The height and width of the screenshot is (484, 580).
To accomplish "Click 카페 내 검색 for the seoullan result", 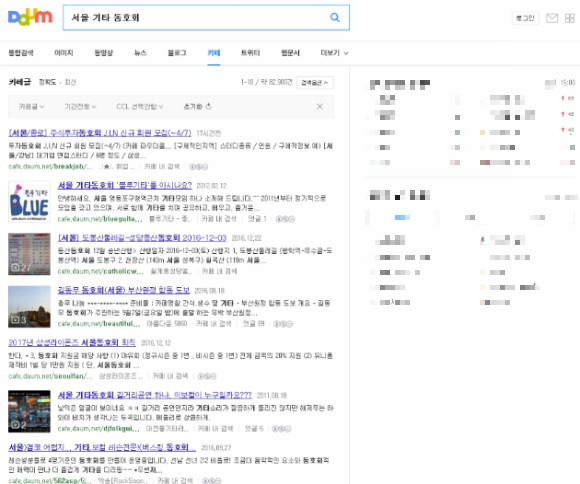I will (171, 376).
